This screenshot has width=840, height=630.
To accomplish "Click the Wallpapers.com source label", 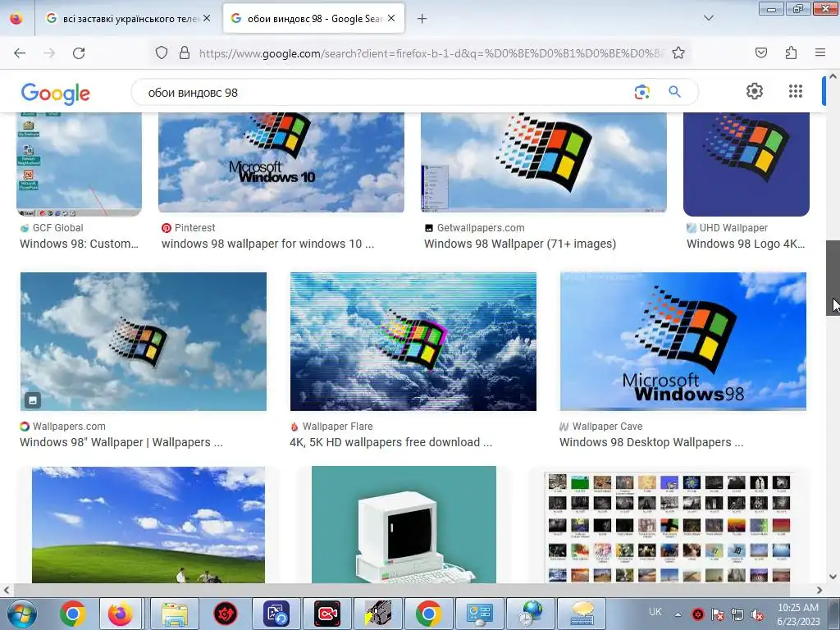I will tap(69, 427).
